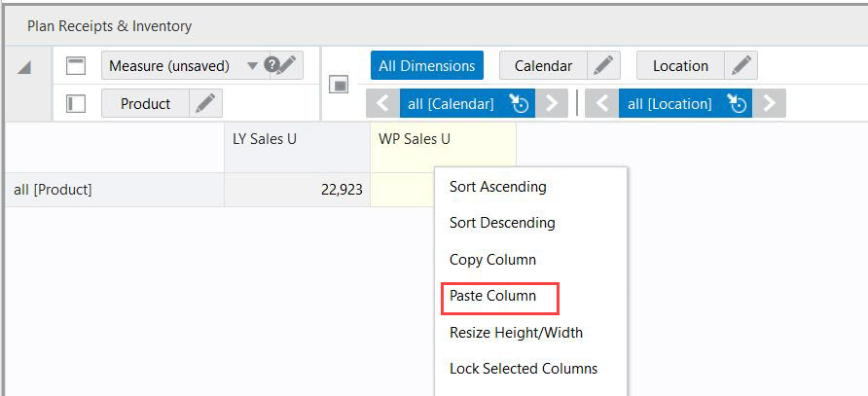Image resolution: width=868 pixels, height=396 pixels.
Task: Click the pencil icon beside Location
Action: [x=741, y=66]
